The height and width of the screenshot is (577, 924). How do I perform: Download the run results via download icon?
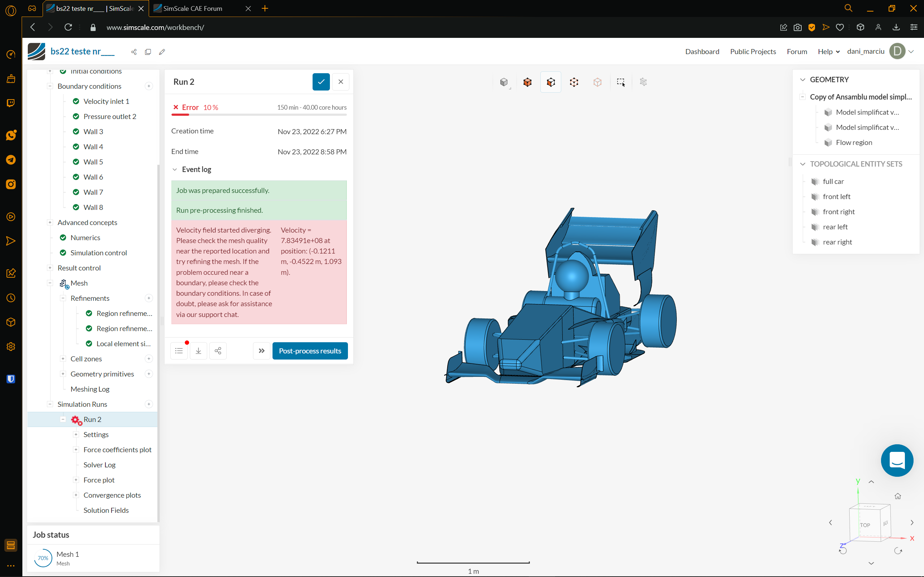199,350
